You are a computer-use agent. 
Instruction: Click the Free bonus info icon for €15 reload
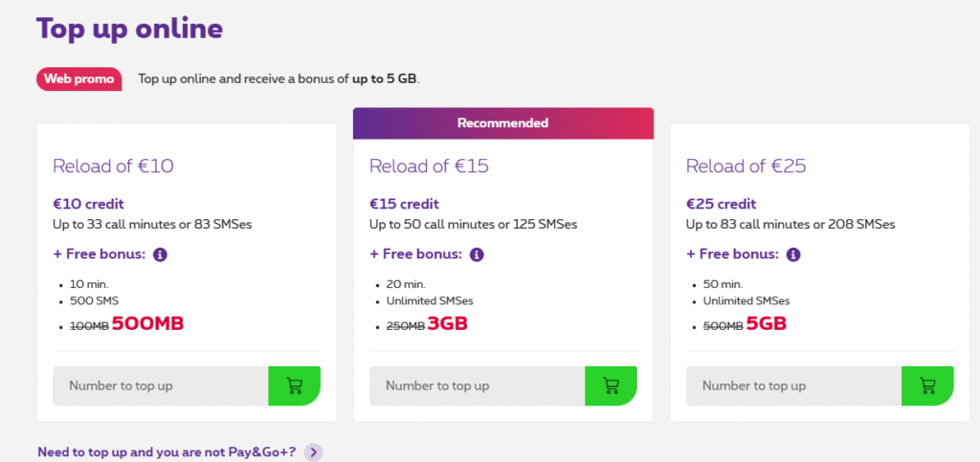pyautogui.click(x=477, y=254)
